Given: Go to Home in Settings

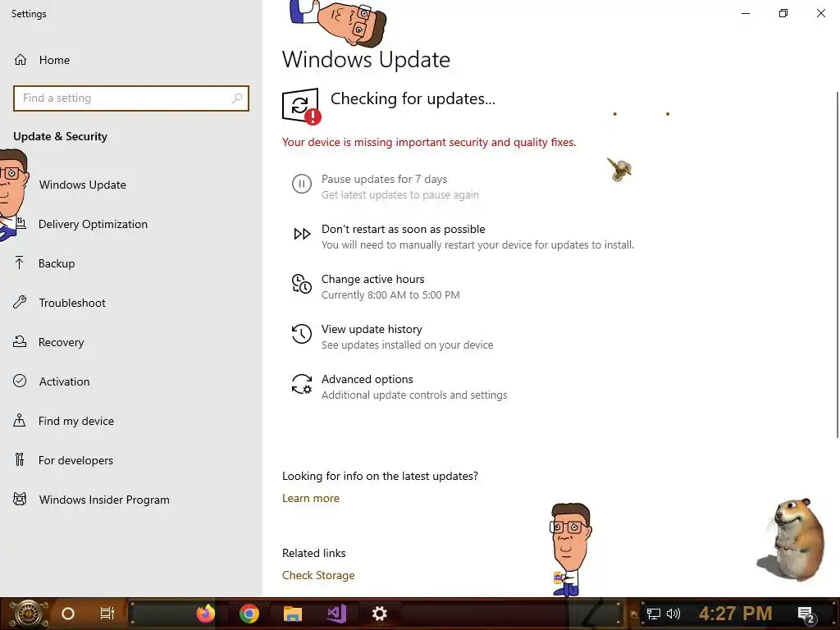Looking at the screenshot, I should [131, 60].
